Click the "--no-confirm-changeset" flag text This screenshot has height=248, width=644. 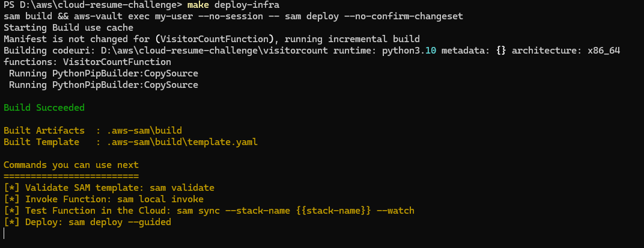click(x=378, y=17)
